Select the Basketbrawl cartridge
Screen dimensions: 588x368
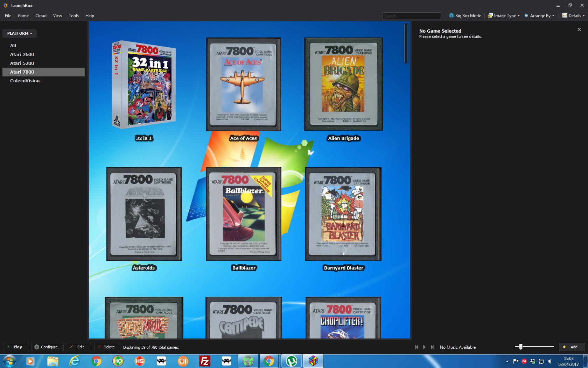click(144, 318)
